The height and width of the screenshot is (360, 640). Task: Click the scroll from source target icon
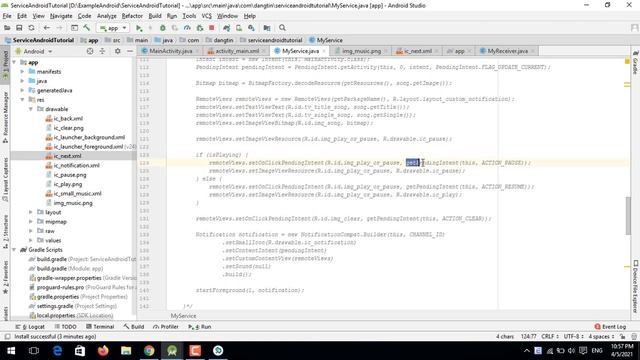click(90, 51)
